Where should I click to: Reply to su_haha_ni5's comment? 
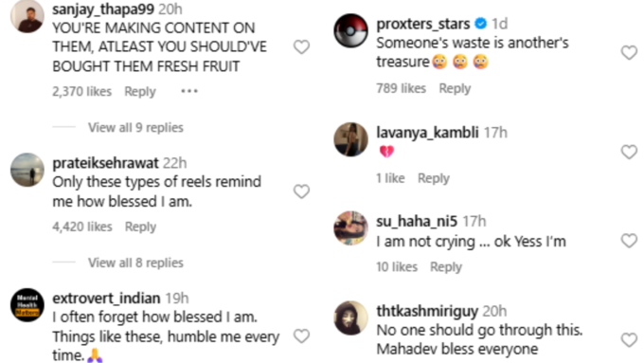coord(446,267)
